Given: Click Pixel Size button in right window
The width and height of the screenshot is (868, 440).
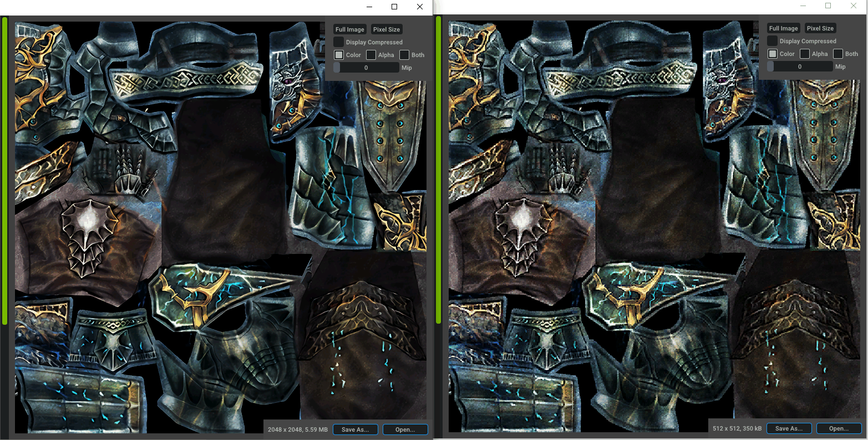Looking at the screenshot, I should [820, 28].
